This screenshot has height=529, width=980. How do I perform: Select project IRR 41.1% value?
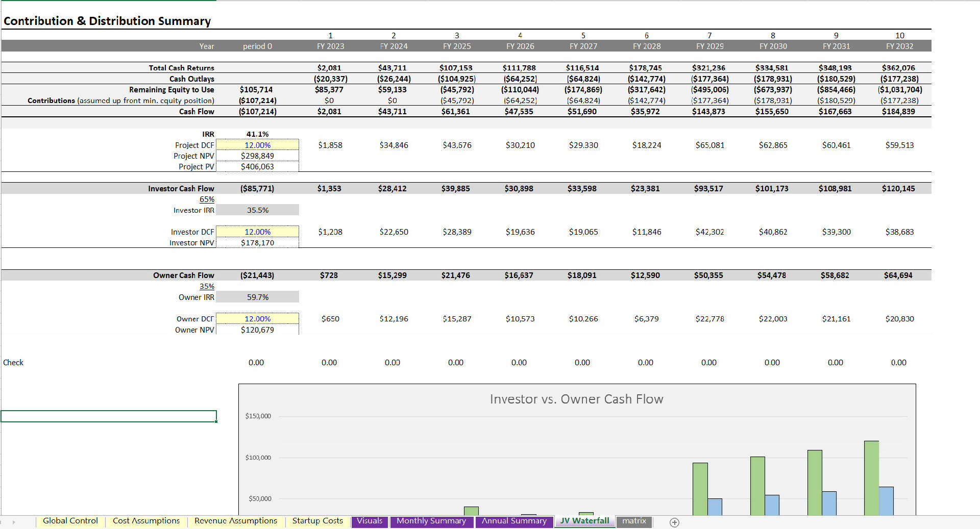tap(257, 134)
